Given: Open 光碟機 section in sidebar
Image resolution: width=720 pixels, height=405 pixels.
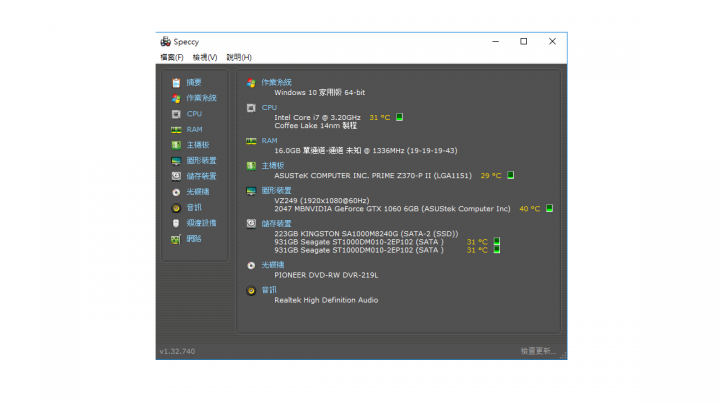Looking at the screenshot, I should (197, 192).
